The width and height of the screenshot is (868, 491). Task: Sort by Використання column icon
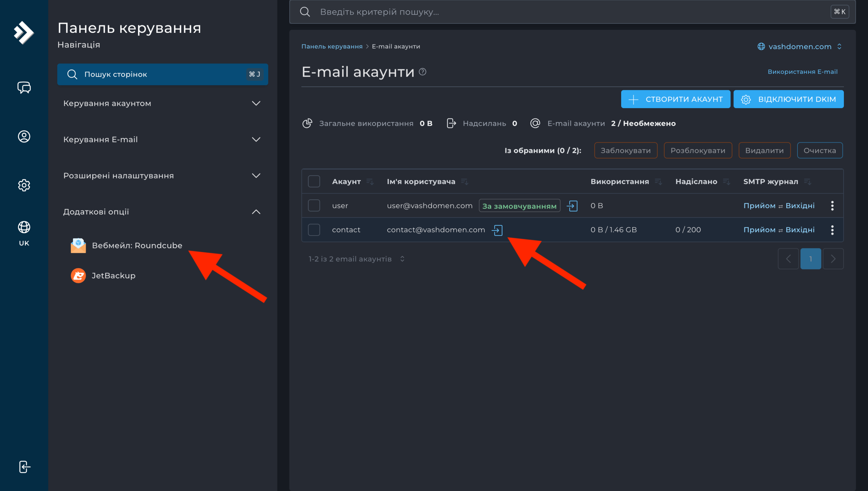click(658, 182)
